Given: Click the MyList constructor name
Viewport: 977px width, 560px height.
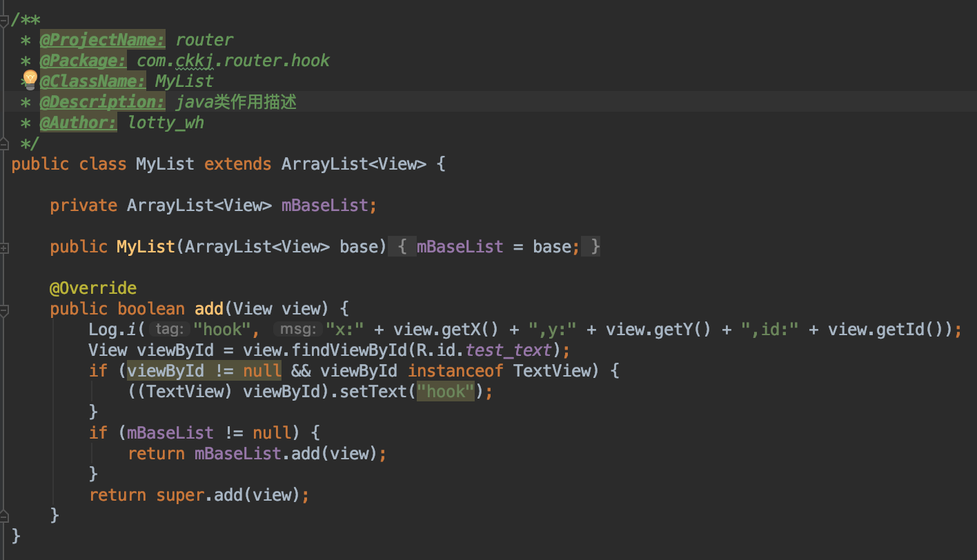Looking at the screenshot, I should pos(146,247).
